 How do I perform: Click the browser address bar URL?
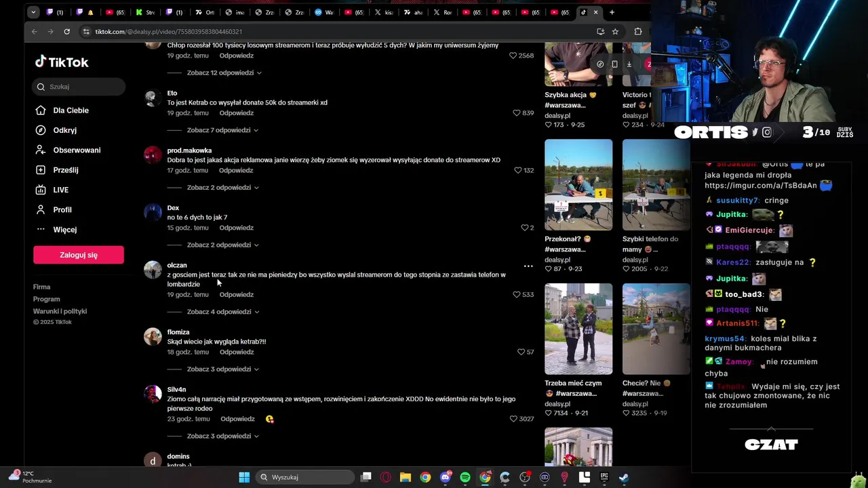(x=168, y=32)
